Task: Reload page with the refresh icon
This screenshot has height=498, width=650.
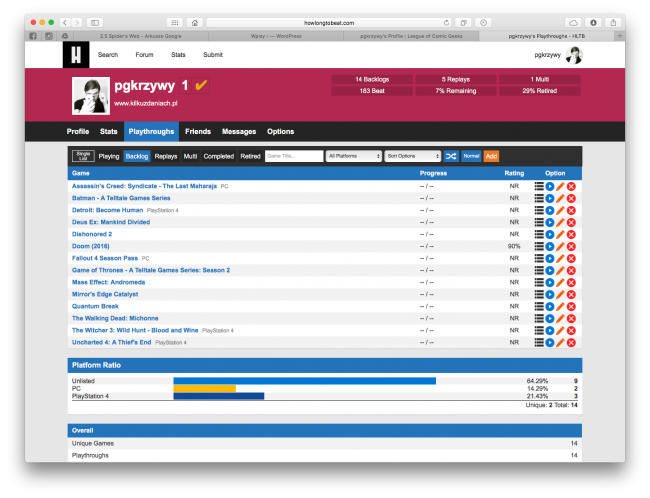Action: pos(446,23)
